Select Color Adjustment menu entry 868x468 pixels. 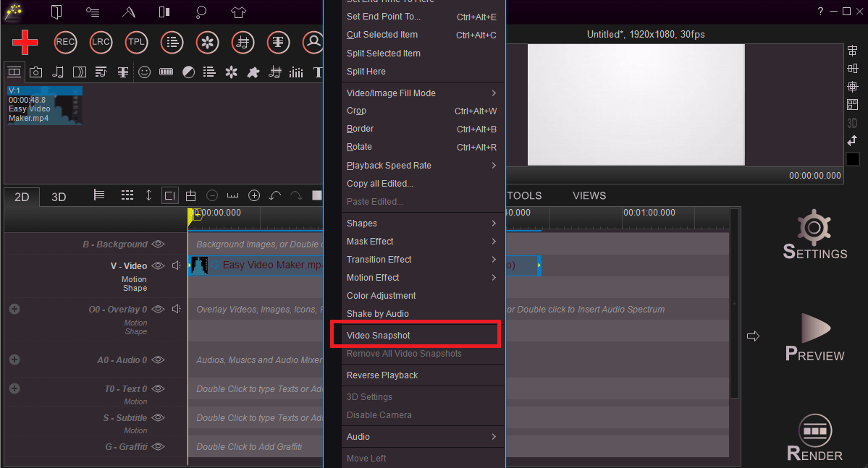(422, 295)
